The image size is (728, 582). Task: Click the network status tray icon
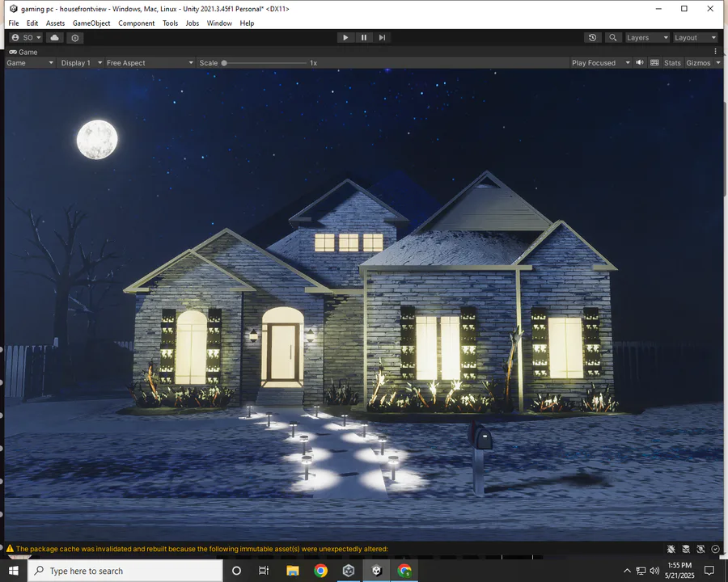641,571
